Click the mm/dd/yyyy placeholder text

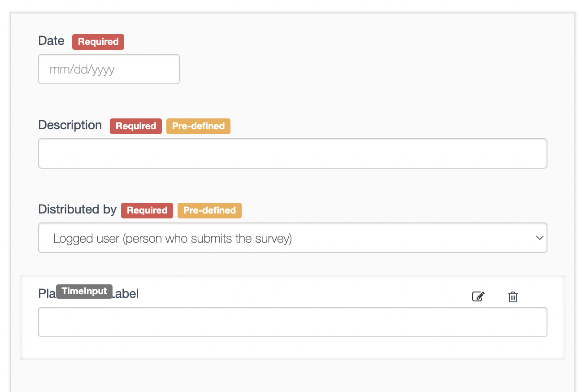point(82,70)
